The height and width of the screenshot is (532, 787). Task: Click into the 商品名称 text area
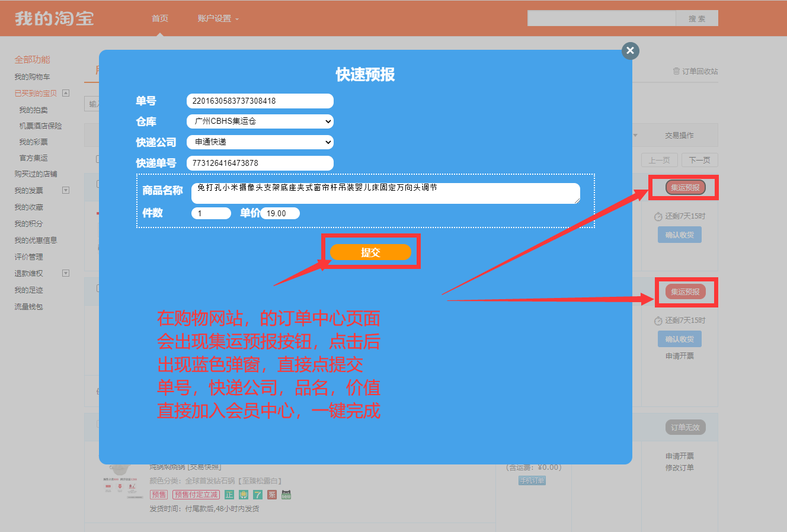pyautogui.click(x=386, y=193)
